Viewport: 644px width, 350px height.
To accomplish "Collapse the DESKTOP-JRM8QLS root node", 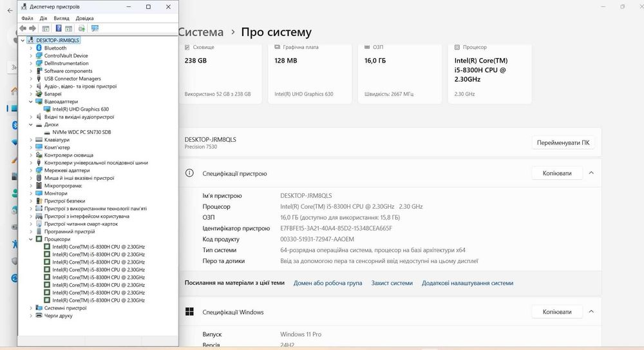I will pyautogui.click(x=23, y=41).
